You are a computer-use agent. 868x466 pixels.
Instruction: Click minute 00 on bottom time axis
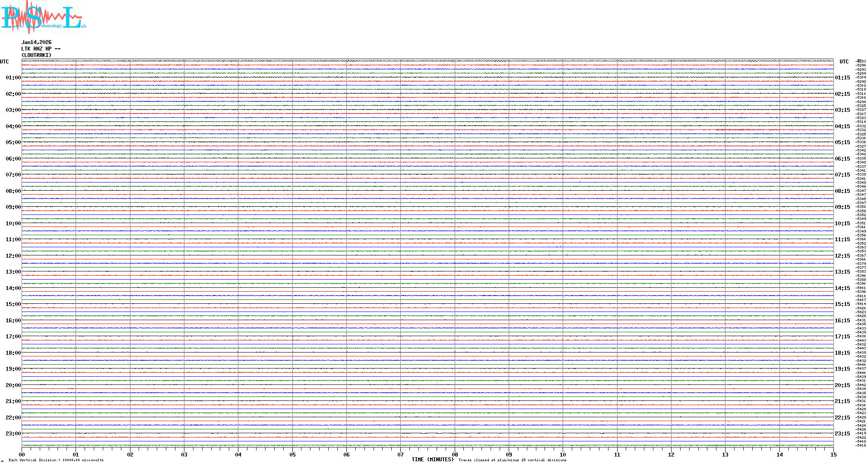(22, 454)
